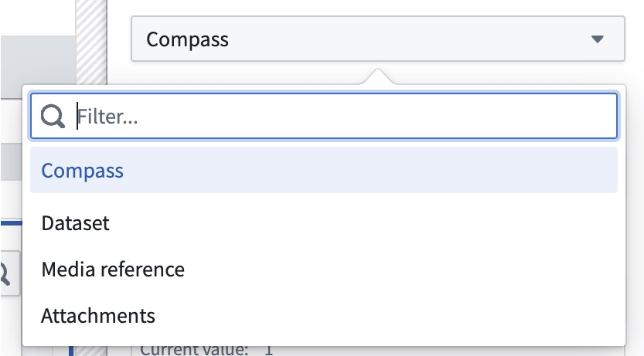Click the gray panel at the top left
This screenshot has height=356, width=644.
coord(38,67)
